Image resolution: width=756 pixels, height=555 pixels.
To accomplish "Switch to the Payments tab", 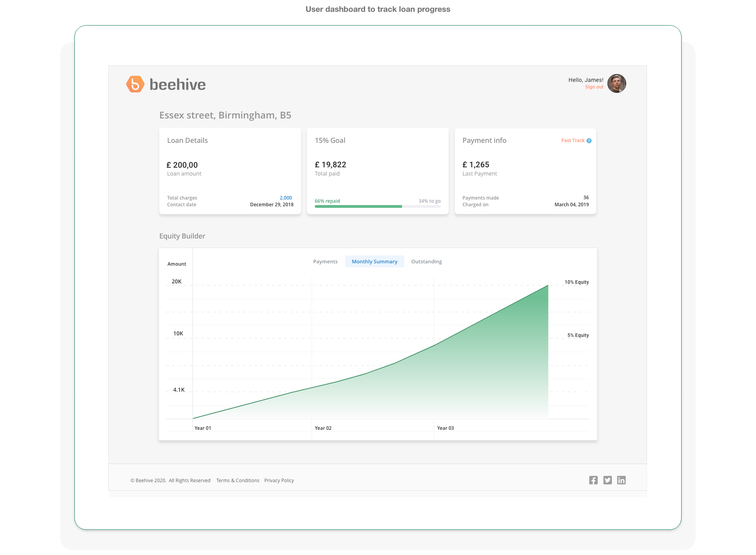I will point(325,262).
